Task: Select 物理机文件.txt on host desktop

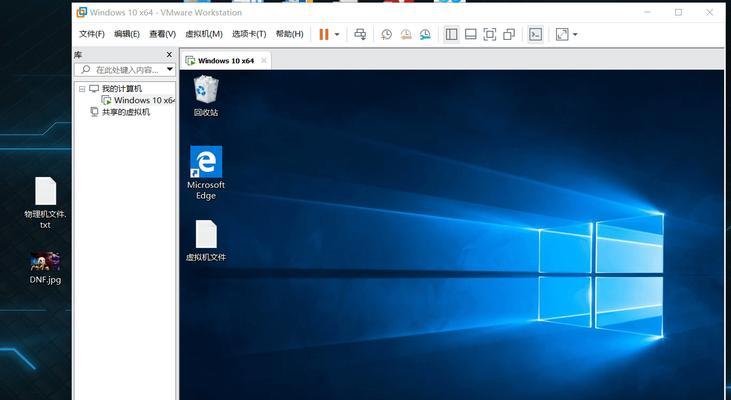Action: click(x=45, y=203)
